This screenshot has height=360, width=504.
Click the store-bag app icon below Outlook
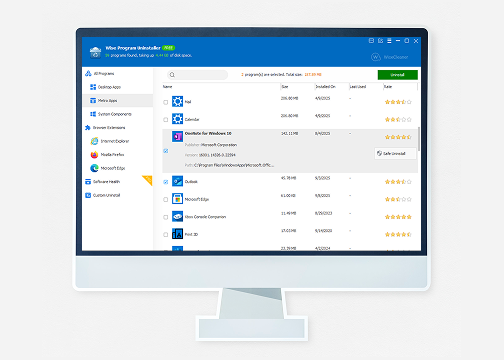point(177,199)
